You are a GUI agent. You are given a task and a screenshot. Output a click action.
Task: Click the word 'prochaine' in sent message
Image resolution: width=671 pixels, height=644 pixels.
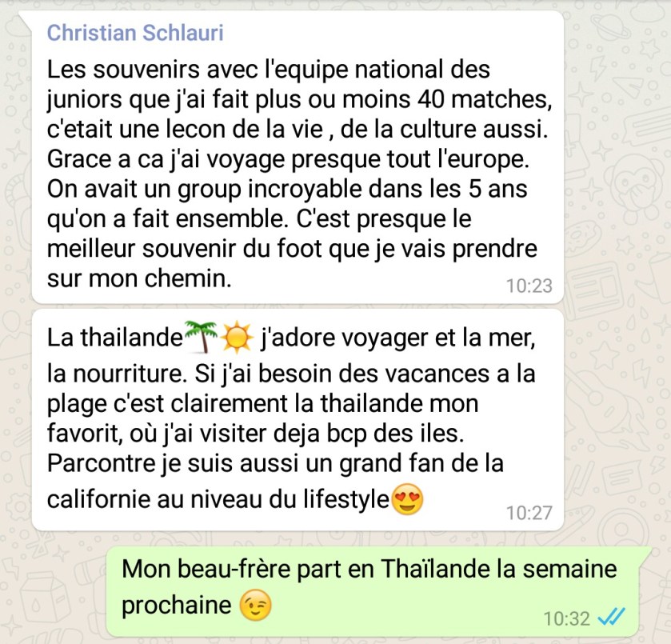pos(176,606)
